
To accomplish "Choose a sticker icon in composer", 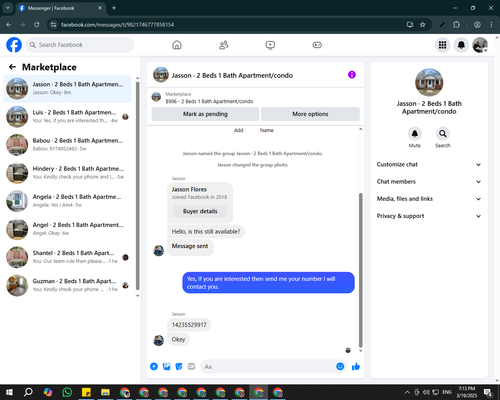I will coord(179,366).
